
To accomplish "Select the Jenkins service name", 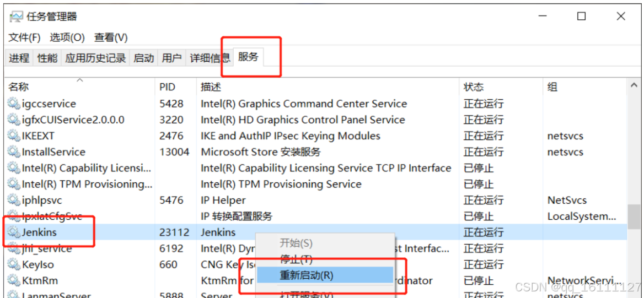I will 40,232.
